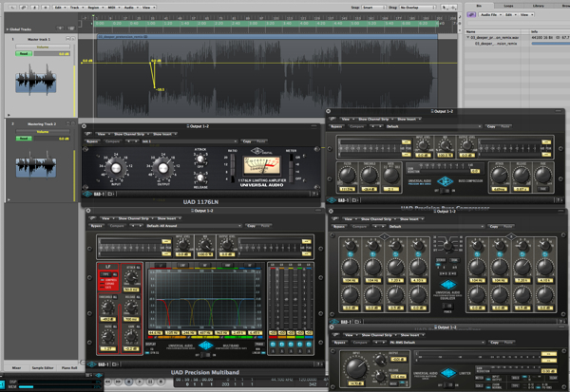This screenshot has height=392, width=570.
Task: Open the Edit menu in arrange toolbar
Action: point(59,7)
